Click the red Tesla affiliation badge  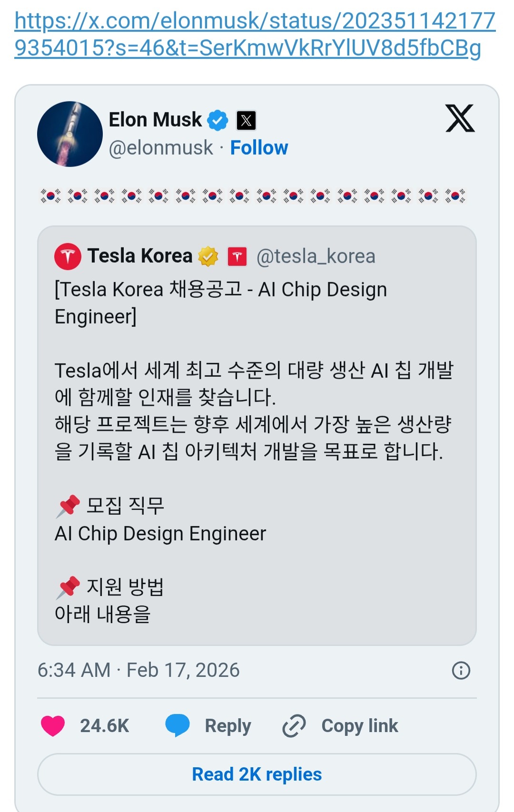[x=237, y=256]
